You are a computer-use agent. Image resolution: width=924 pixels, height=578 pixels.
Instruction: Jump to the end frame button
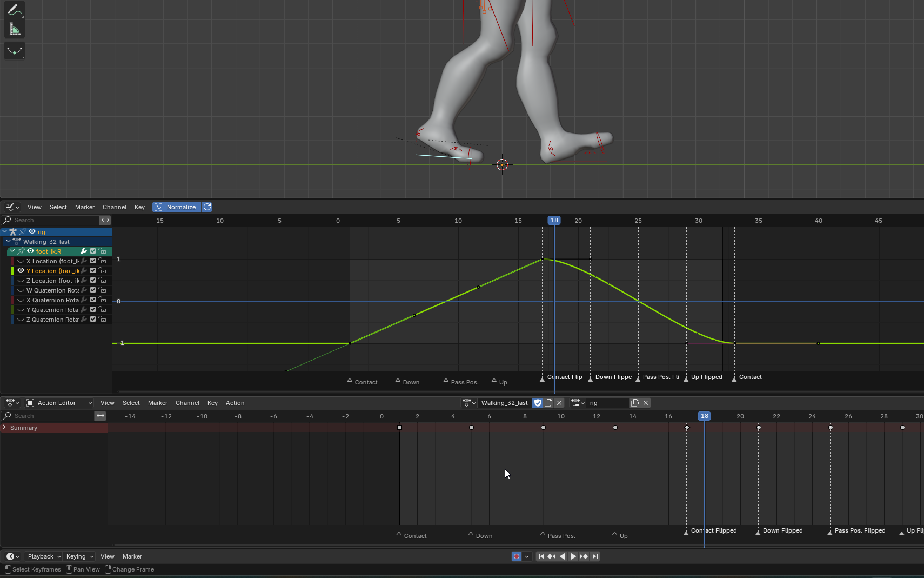595,556
